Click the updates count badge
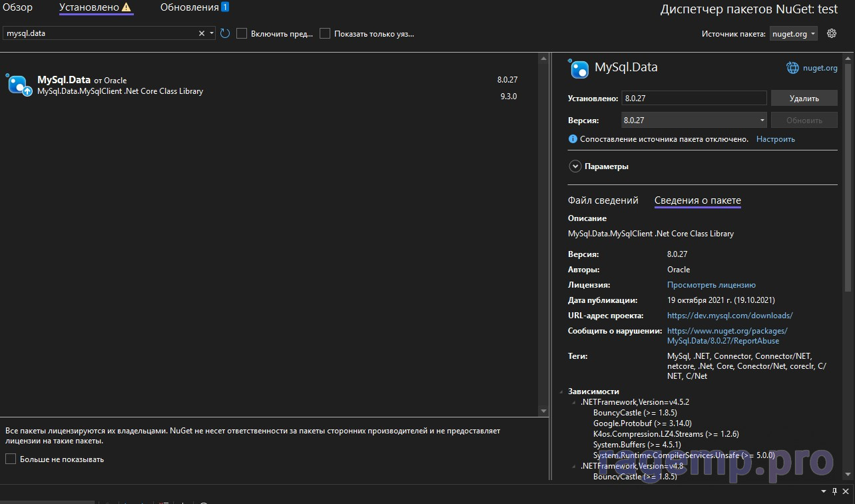Image resolution: width=855 pixels, height=504 pixels. click(225, 7)
